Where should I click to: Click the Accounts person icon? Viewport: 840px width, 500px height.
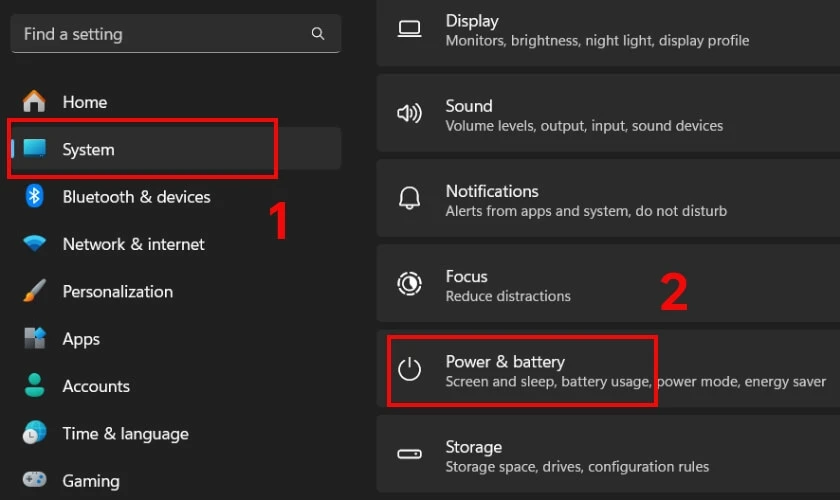coord(34,385)
